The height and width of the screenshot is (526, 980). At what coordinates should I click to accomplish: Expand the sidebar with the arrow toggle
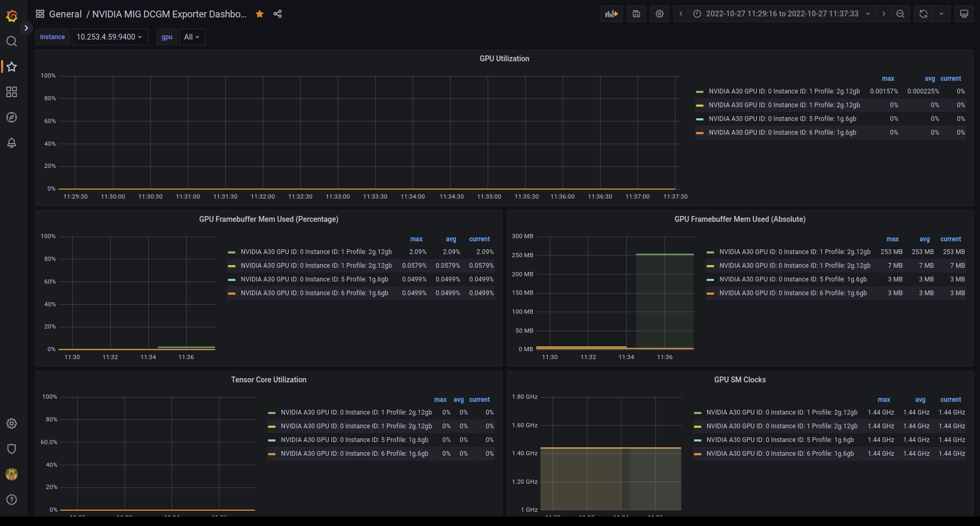point(26,28)
